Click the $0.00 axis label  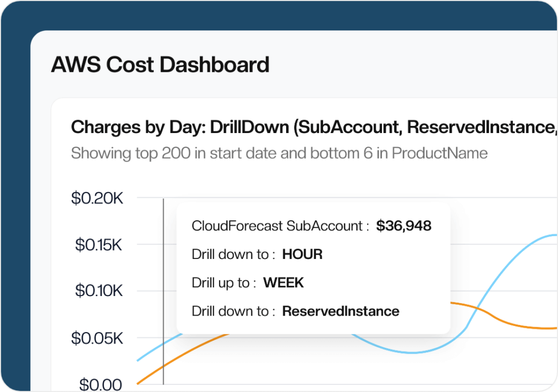tap(100, 384)
